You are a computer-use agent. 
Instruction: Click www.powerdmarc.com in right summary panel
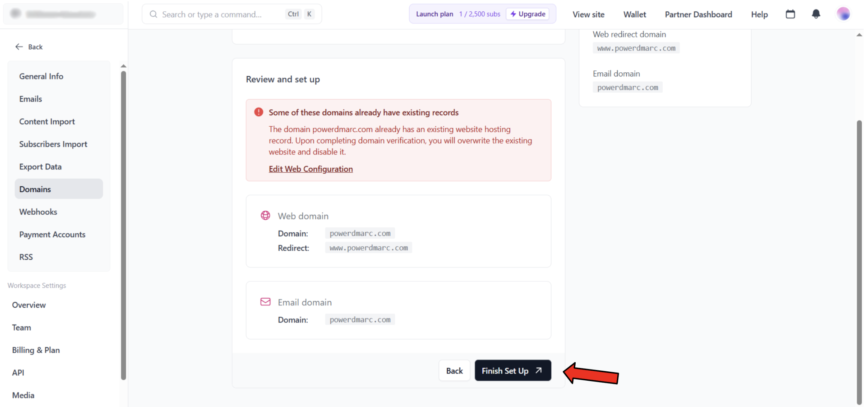pos(636,48)
